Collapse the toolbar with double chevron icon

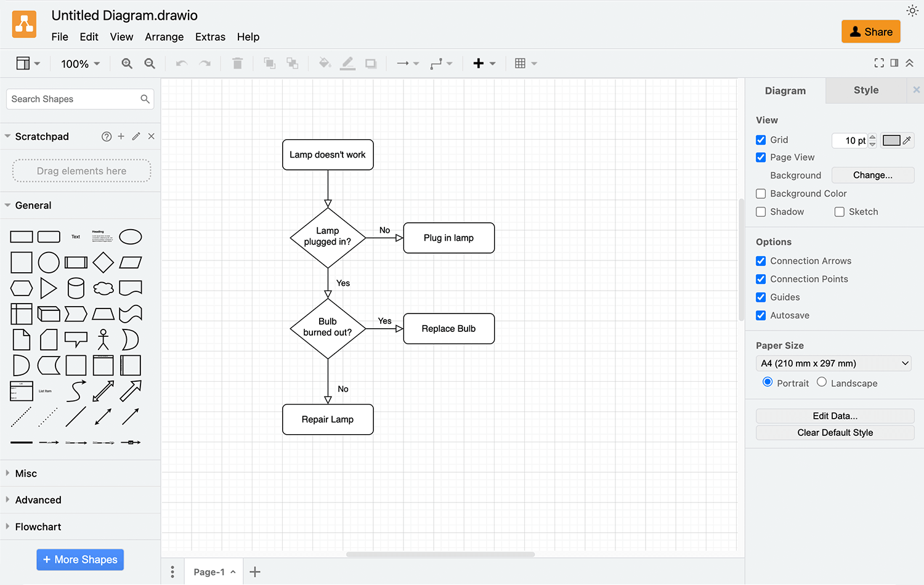[909, 63]
